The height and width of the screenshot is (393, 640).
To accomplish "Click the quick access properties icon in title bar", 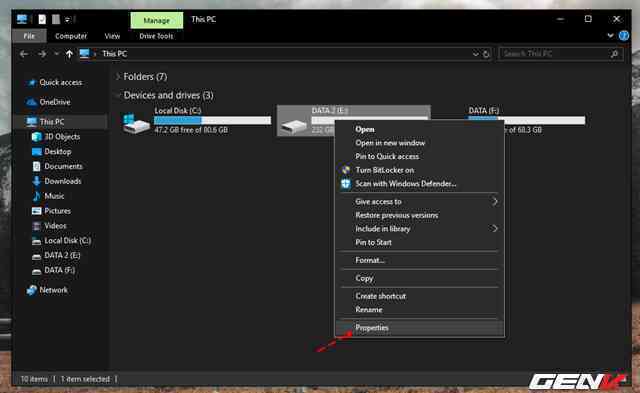I will point(42,19).
